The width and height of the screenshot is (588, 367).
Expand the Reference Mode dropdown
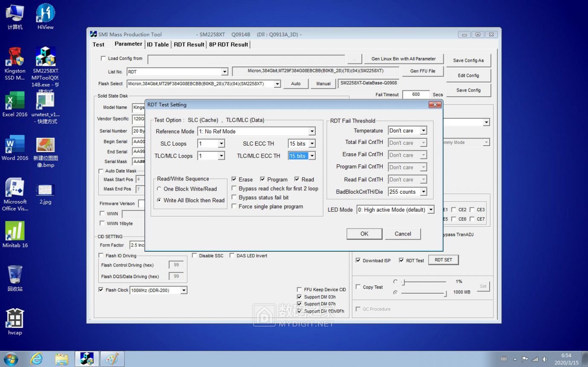point(312,132)
